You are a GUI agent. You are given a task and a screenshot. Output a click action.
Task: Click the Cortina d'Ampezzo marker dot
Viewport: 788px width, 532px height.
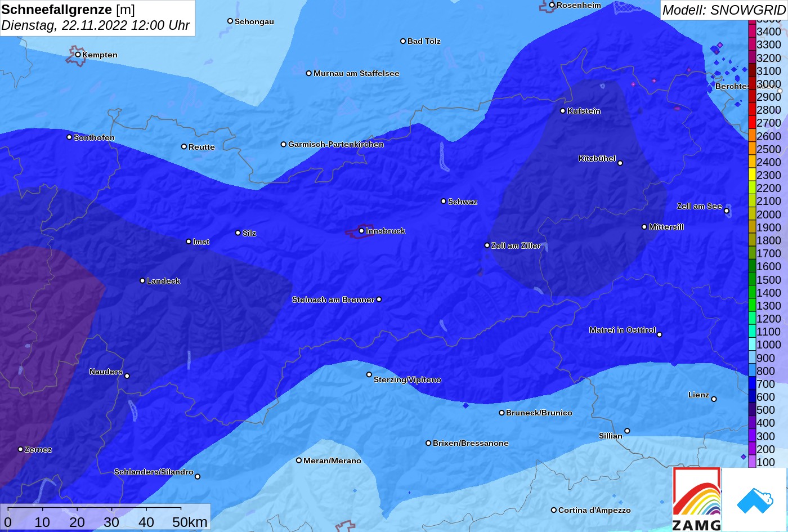point(554,510)
